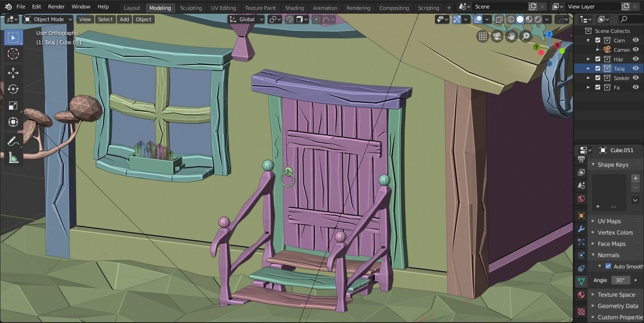Viewport: 644px width, 323px height.
Task: Open the Physics properties tab icon
Action: click(x=581, y=255)
